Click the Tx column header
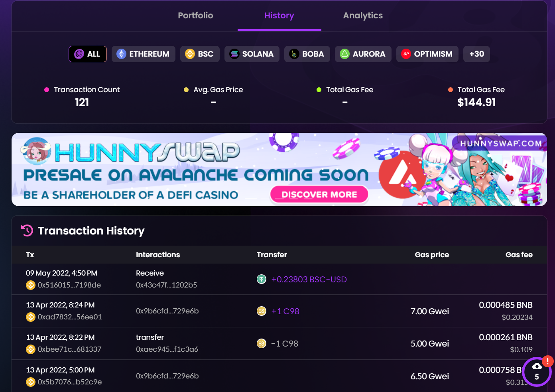 pos(30,255)
